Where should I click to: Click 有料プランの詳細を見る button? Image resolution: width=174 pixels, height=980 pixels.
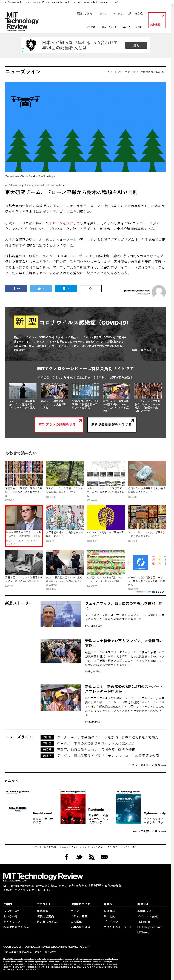[60, 425]
